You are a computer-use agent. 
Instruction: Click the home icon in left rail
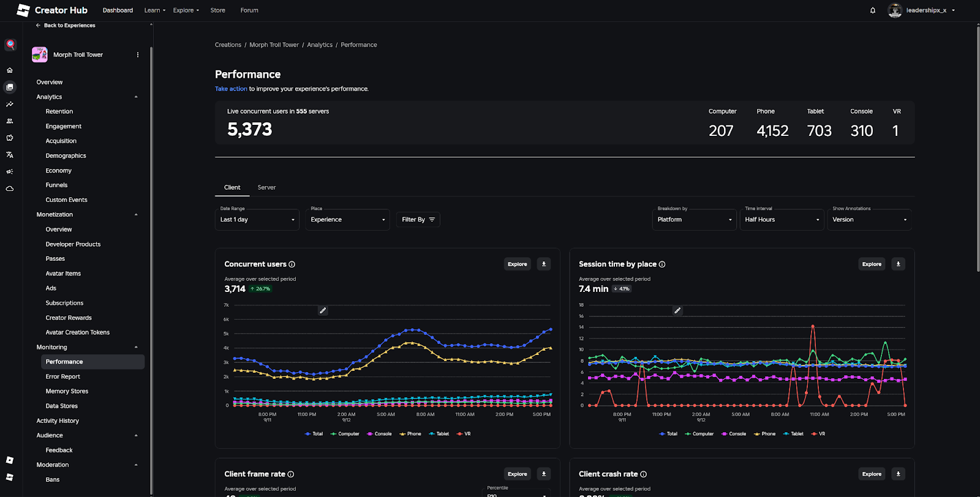click(10, 70)
